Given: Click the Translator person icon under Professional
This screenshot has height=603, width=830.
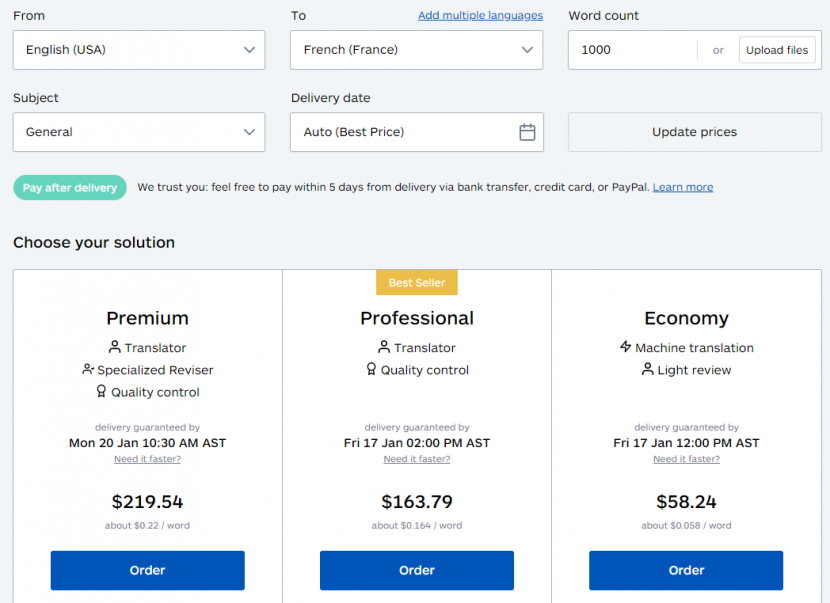Looking at the screenshot, I should [384, 347].
